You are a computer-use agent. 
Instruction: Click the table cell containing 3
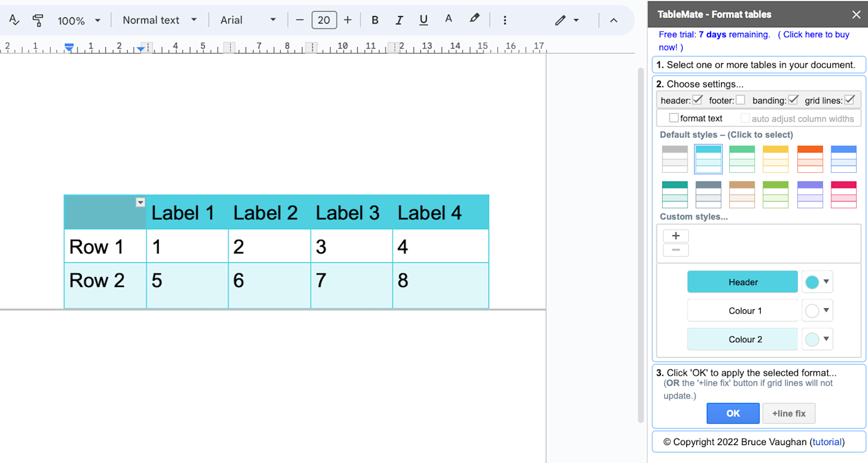(x=351, y=246)
